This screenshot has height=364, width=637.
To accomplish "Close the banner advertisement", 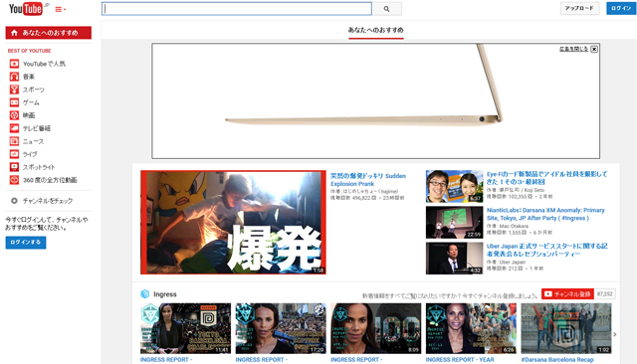I will [594, 49].
